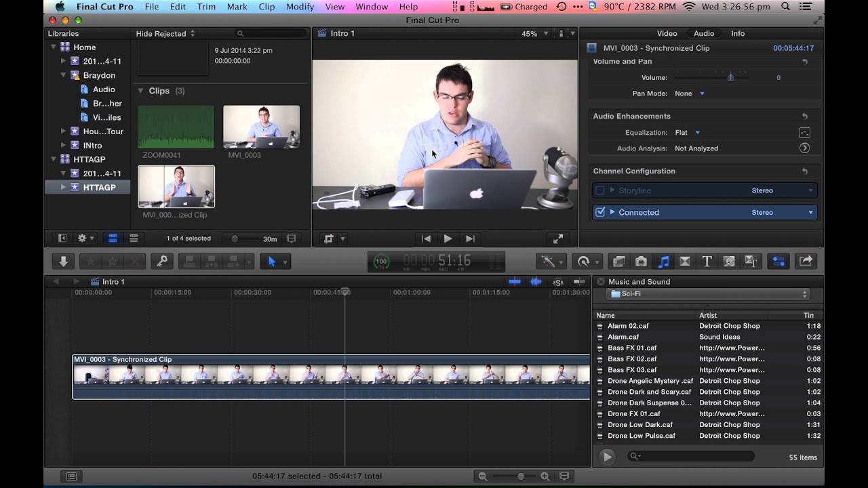Show the Music and Sound browser icon
The width and height of the screenshot is (868, 488).
point(663,261)
